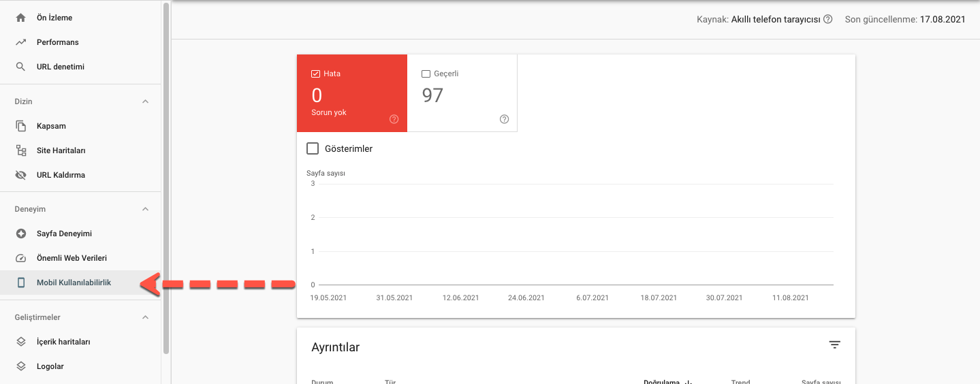Open Sayfa Deneyimi
This screenshot has height=384, width=980.
point(80,234)
